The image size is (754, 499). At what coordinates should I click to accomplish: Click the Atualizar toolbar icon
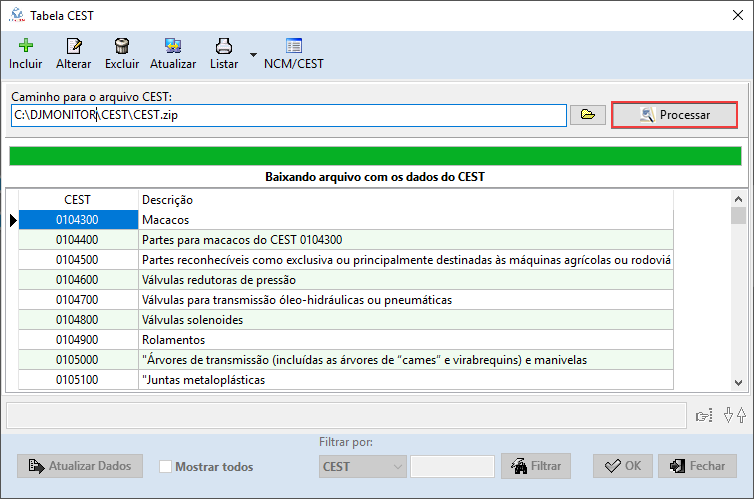(173, 46)
